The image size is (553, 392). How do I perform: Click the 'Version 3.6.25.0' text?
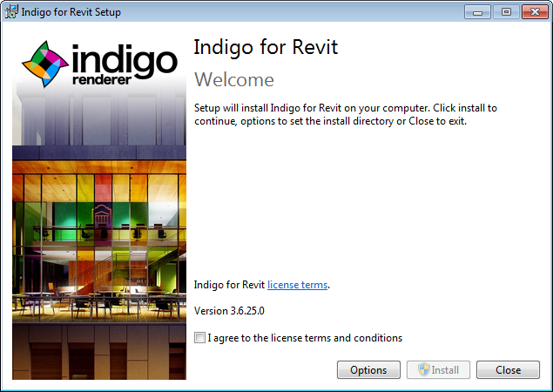229,311
